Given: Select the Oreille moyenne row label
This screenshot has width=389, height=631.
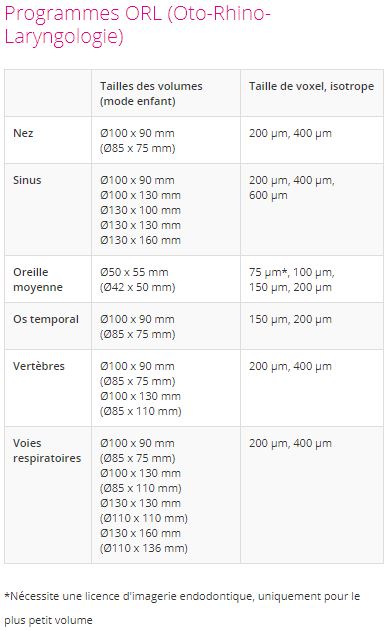Looking at the screenshot, I should point(38,279).
